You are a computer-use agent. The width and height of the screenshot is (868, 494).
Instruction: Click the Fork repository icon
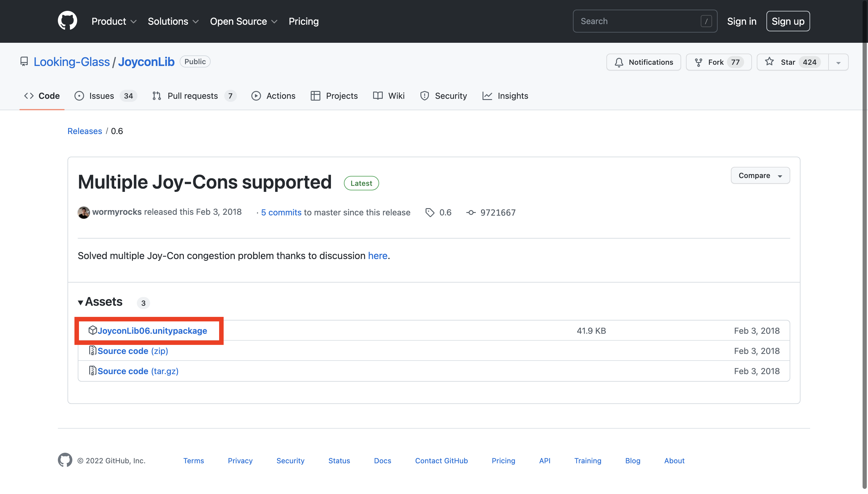coord(698,62)
